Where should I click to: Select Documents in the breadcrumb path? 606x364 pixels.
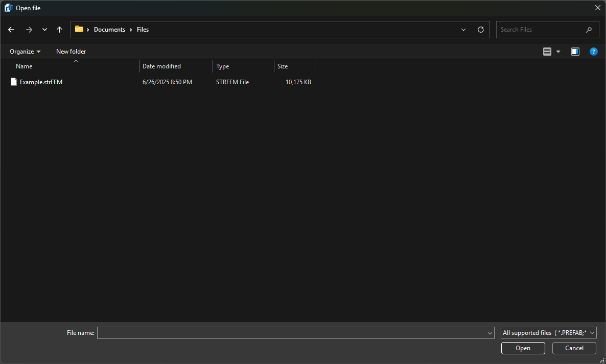[x=109, y=30]
